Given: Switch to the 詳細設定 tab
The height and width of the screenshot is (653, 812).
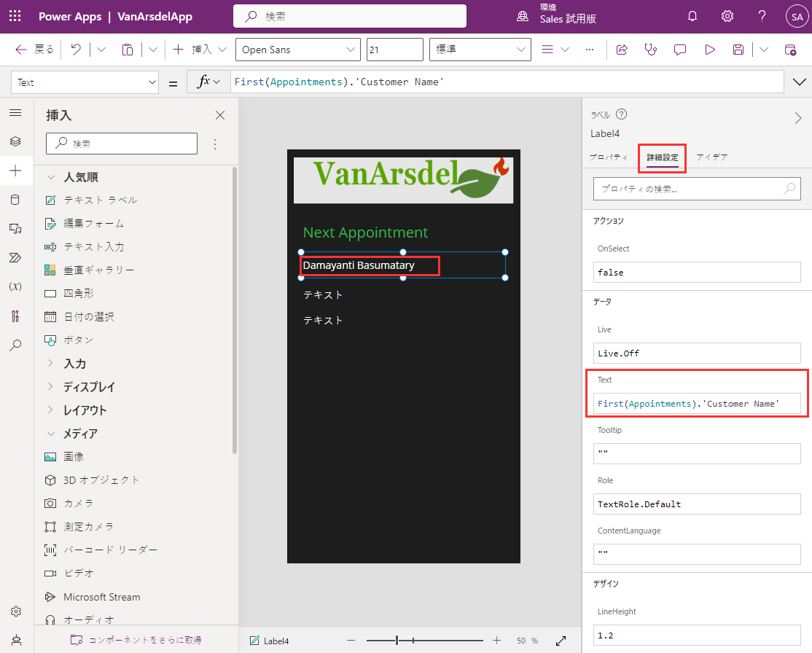Looking at the screenshot, I should (x=663, y=157).
